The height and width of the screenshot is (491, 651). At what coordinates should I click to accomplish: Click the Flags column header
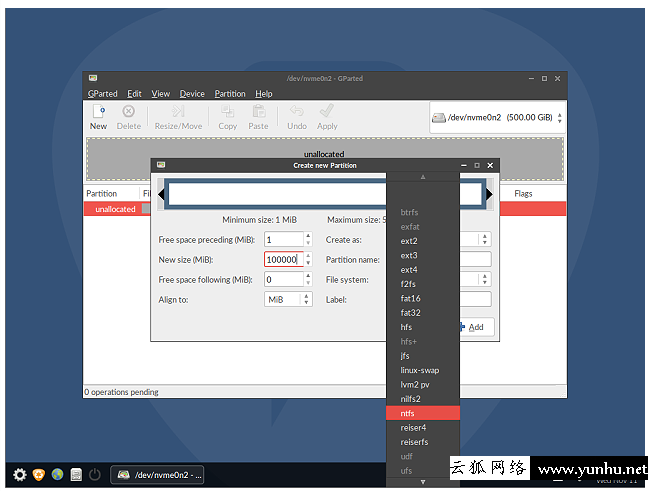pyautogui.click(x=523, y=193)
